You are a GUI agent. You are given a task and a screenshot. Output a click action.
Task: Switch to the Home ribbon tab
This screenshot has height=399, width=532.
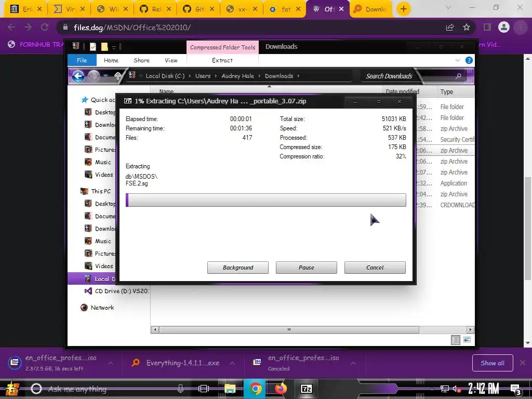click(111, 60)
